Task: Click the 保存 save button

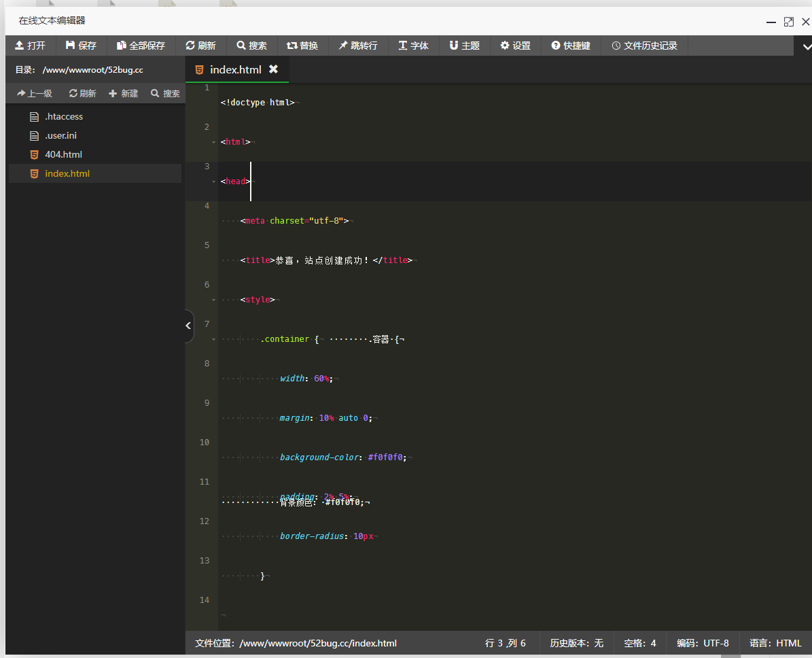Action: tap(81, 46)
